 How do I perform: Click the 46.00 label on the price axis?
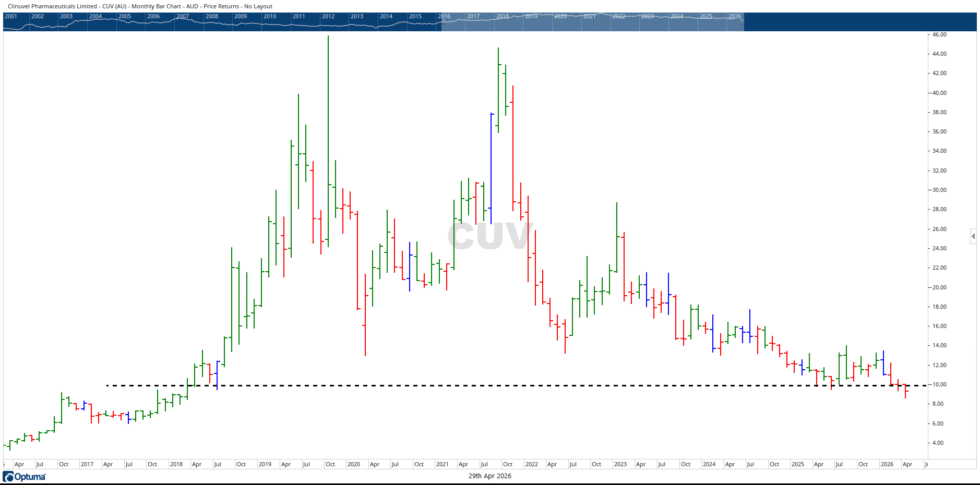[939, 34]
